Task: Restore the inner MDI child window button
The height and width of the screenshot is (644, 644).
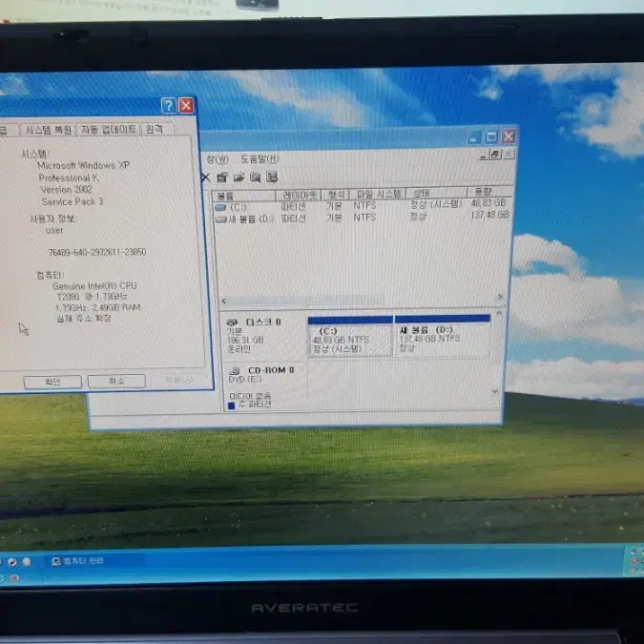Action: click(495, 155)
